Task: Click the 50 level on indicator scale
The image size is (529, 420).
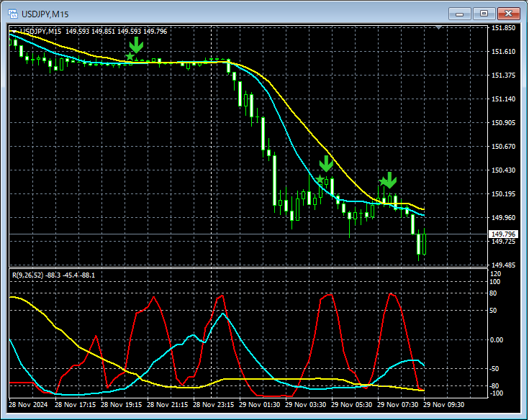Action: (493, 311)
